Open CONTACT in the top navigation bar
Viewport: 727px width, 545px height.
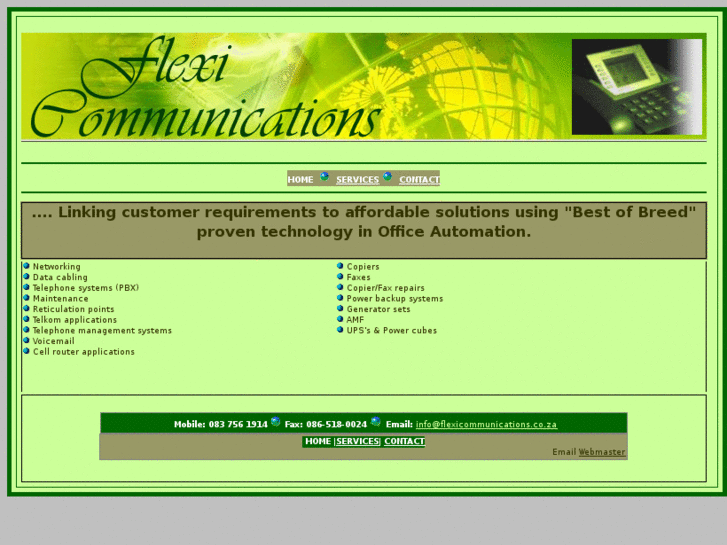pyautogui.click(x=419, y=180)
